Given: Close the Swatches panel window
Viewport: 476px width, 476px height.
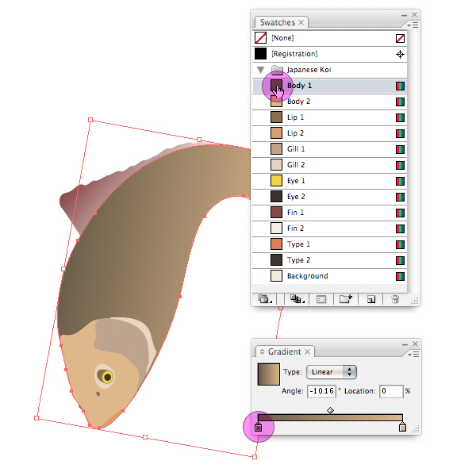Looking at the screenshot, I should [x=414, y=14].
